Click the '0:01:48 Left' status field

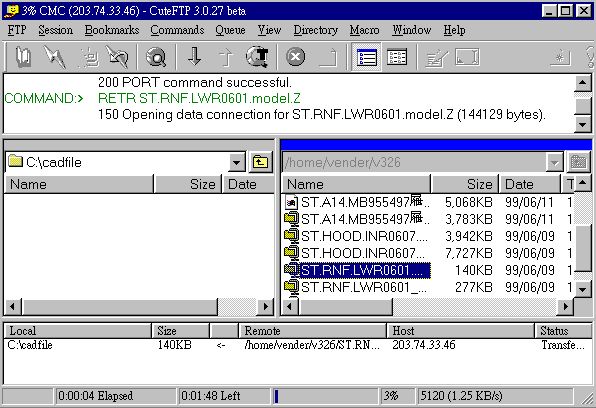pyautogui.click(x=224, y=396)
